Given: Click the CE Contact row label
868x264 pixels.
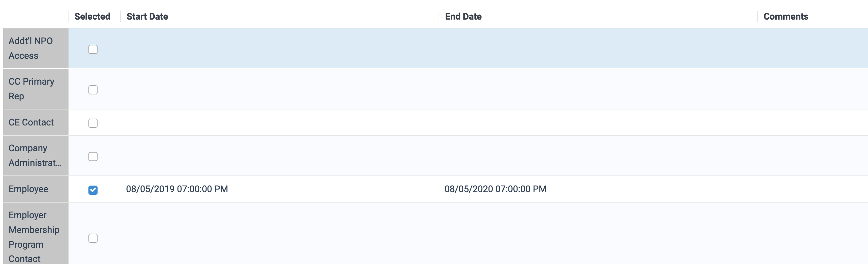Looking at the screenshot, I should click(x=31, y=122).
